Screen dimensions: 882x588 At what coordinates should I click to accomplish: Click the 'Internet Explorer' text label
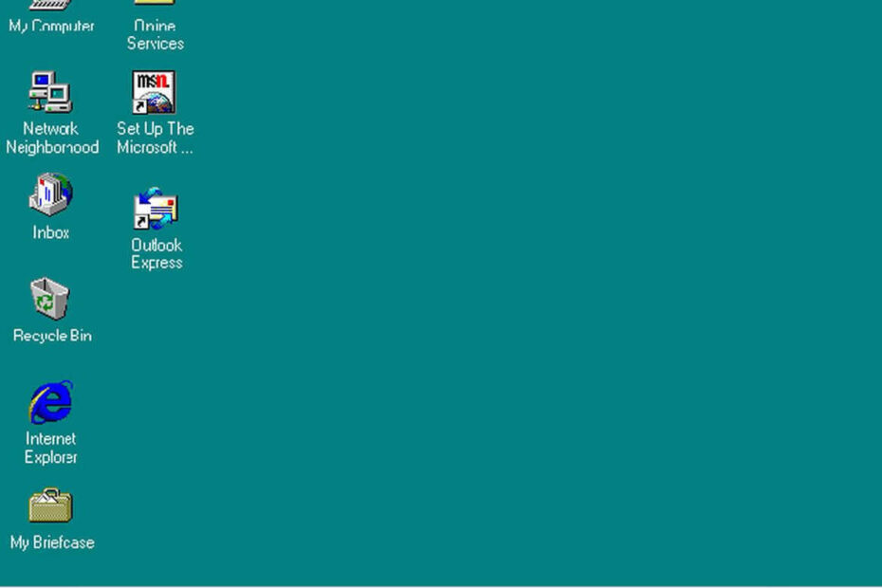click(x=51, y=449)
